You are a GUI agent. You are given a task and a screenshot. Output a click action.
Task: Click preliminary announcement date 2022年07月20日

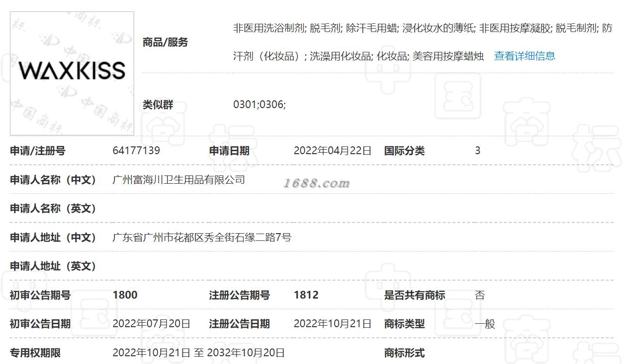(x=151, y=324)
